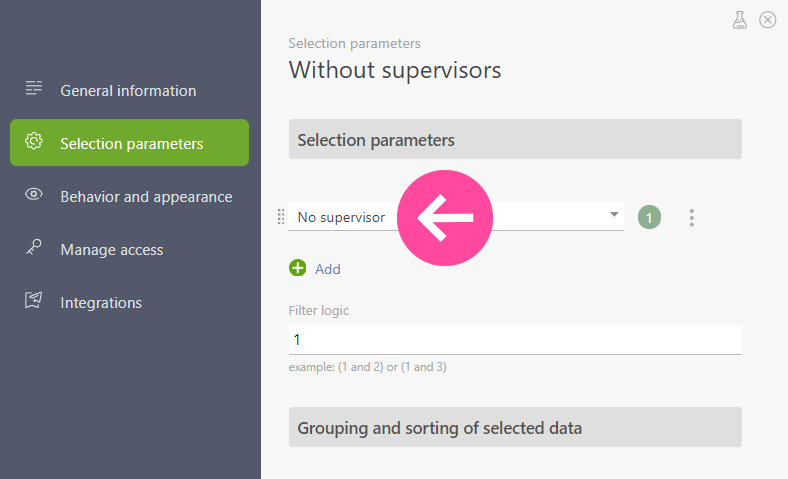Click the key icon for Manage access

(34, 247)
